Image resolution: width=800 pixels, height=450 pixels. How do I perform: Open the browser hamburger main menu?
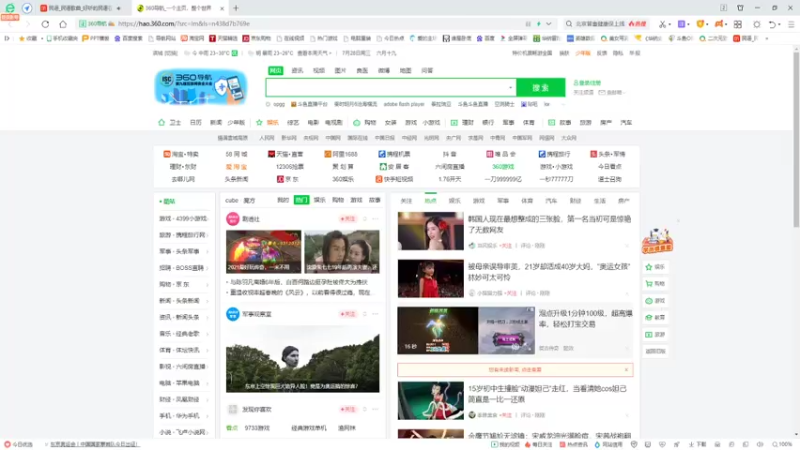[x=791, y=24]
